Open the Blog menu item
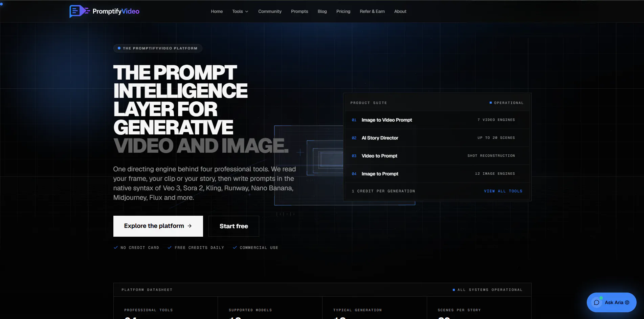 (x=322, y=11)
